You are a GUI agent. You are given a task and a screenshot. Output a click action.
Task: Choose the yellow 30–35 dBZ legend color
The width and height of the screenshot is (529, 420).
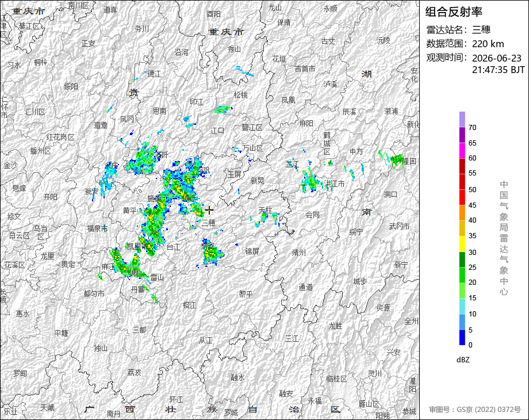[462, 244]
